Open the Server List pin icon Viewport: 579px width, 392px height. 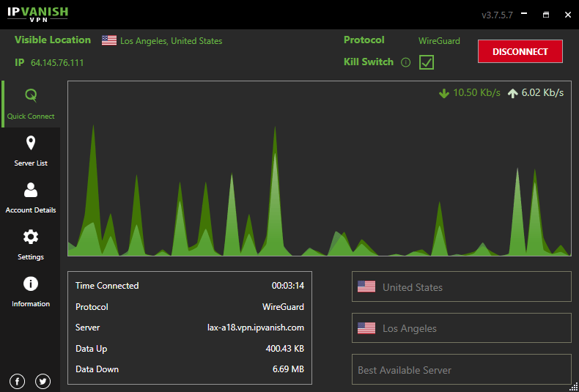click(31, 143)
